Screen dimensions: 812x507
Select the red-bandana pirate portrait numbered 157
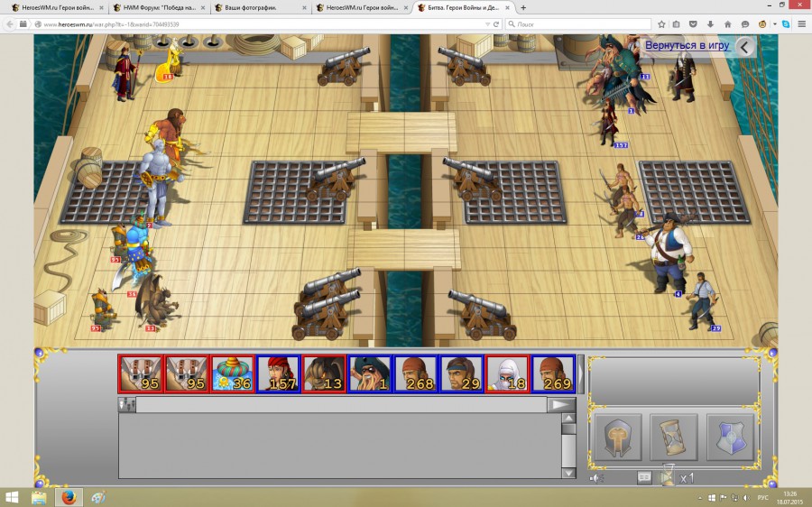[x=278, y=373]
